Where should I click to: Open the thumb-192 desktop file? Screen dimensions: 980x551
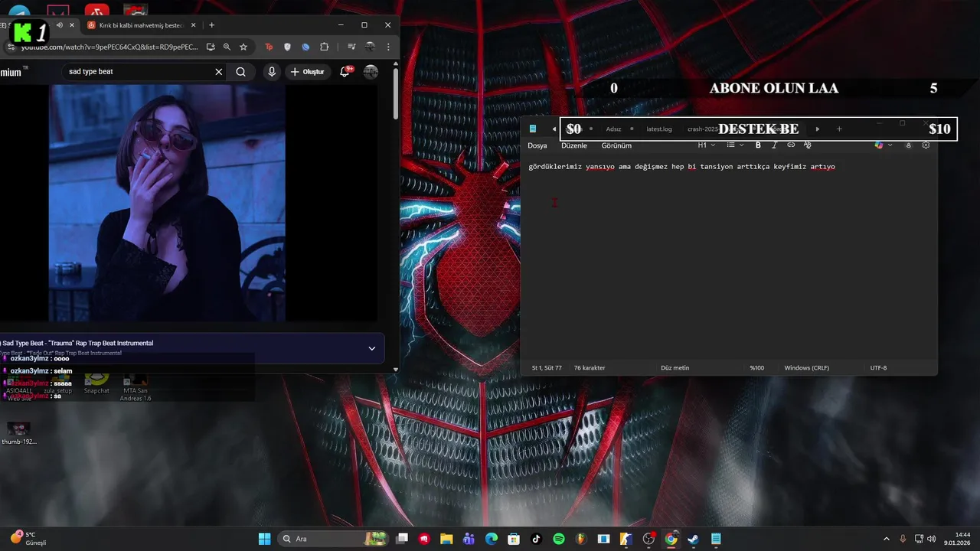pyautogui.click(x=18, y=433)
